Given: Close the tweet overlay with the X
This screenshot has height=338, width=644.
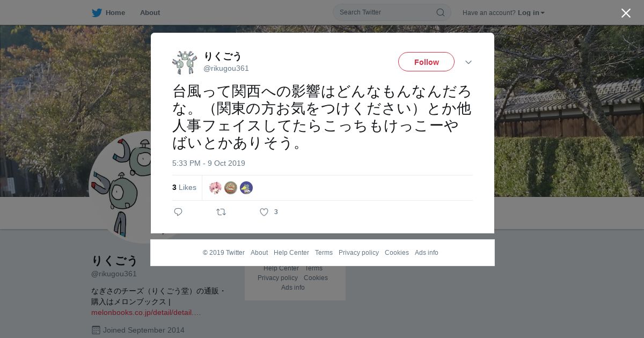Looking at the screenshot, I should click(626, 13).
